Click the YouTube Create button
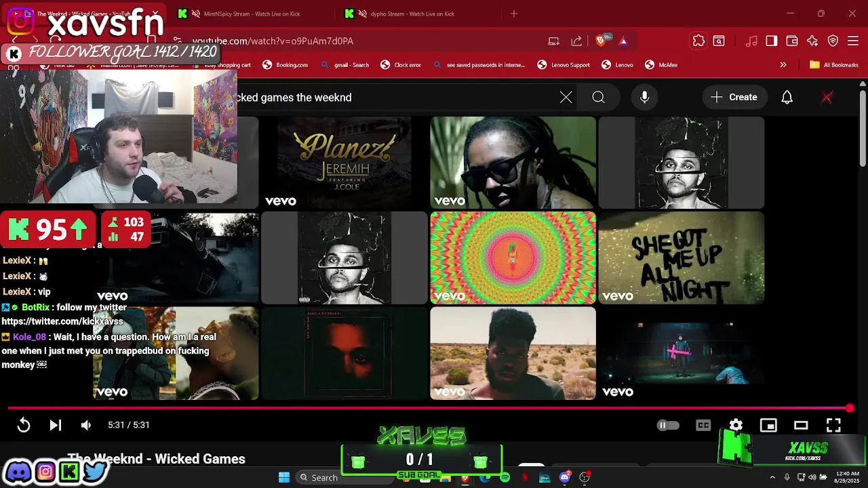The image size is (868, 488). [x=733, y=98]
